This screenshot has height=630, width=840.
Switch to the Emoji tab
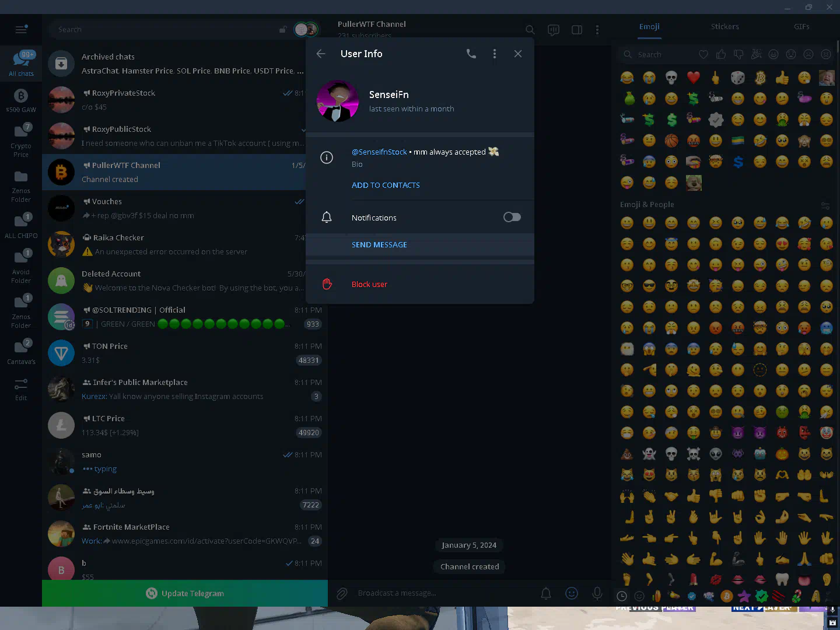point(649,26)
